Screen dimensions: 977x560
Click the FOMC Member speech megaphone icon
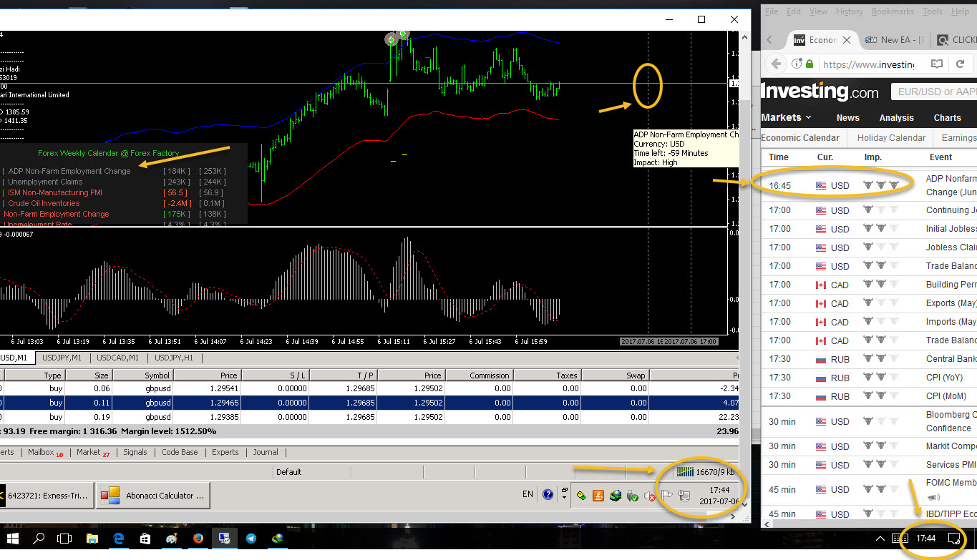tap(933, 498)
